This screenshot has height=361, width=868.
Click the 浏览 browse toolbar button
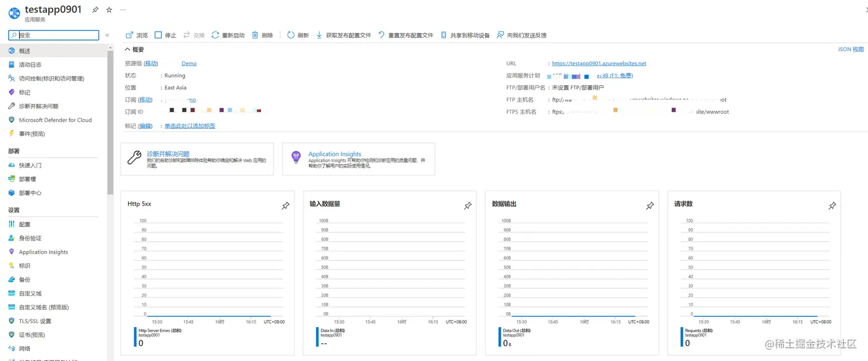point(137,35)
